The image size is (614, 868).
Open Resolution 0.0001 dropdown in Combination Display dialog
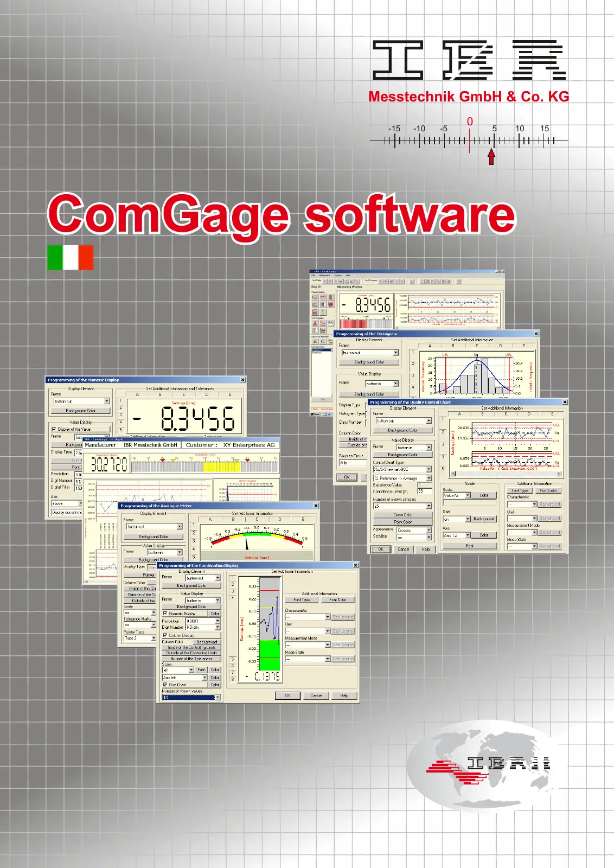coord(203,621)
